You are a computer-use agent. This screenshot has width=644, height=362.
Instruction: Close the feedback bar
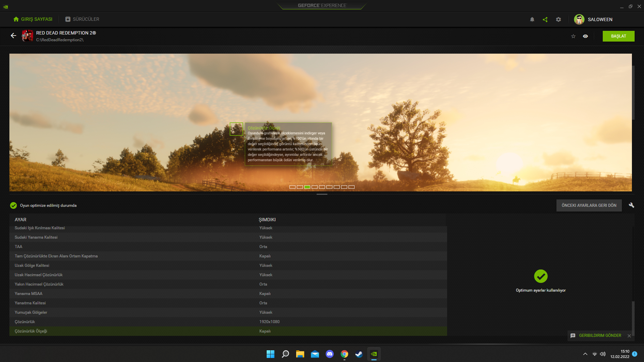[629, 336]
